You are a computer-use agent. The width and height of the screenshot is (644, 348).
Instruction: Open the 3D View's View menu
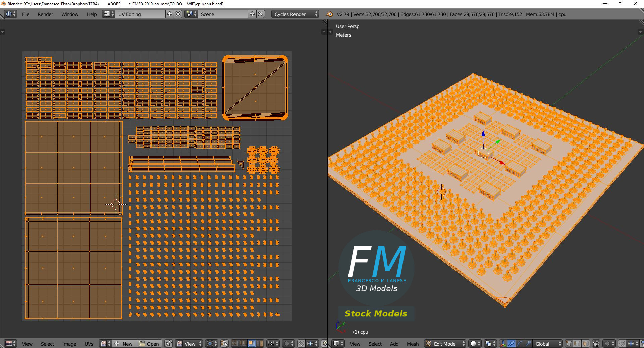point(355,344)
